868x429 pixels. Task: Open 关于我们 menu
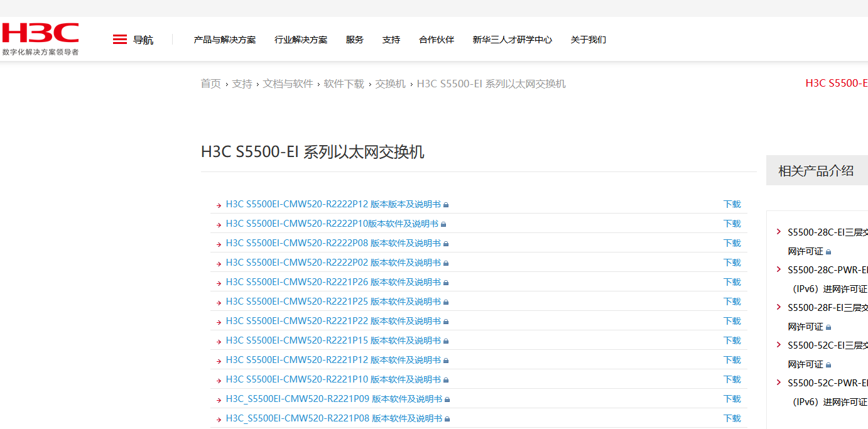[x=589, y=40]
